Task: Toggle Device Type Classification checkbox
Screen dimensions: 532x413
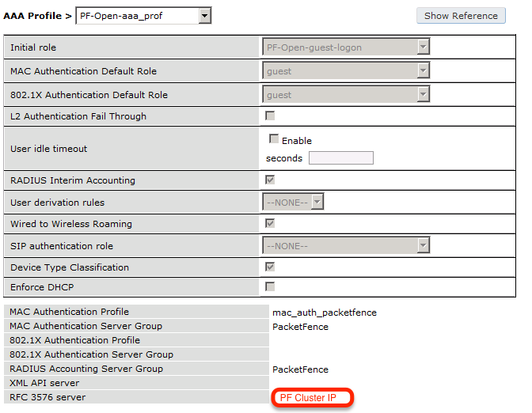Action: coord(270,267)
